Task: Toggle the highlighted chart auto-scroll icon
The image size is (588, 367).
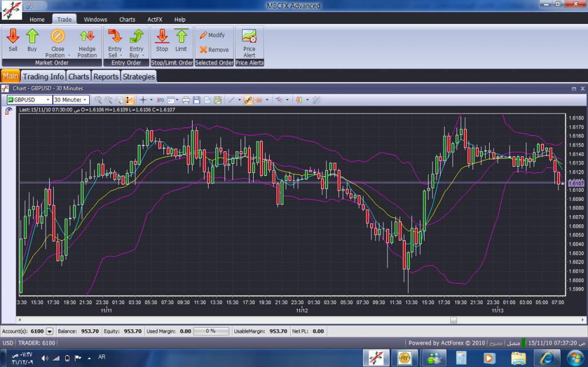Action: coord(129,100)
